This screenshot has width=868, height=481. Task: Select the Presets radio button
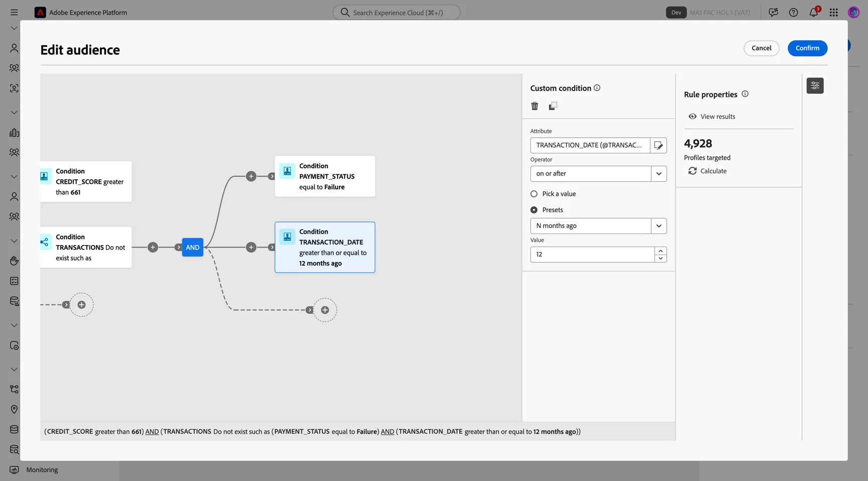click(x=534, y=210)
